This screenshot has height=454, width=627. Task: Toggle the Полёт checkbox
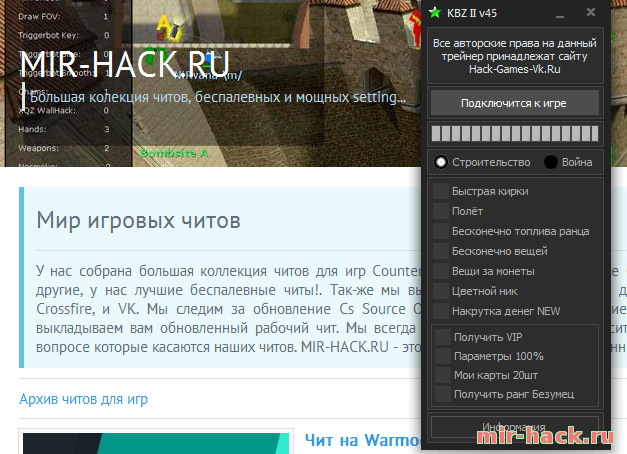(441, 211)
